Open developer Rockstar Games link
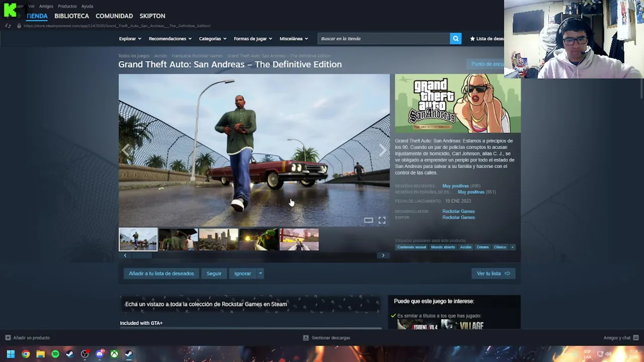The width and height of the screenshot is (644, 362). (x=458, y=212)
